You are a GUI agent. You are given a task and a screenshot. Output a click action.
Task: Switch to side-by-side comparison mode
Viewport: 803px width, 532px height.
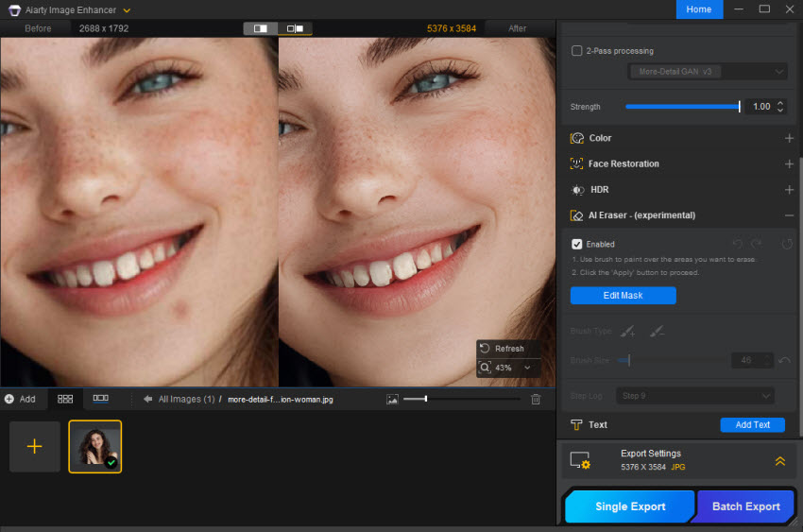pyautogui.click(x=295, y=28)
